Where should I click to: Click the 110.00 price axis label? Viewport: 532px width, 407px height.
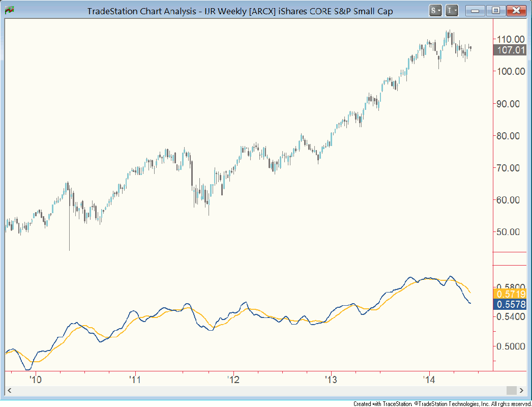tap(511, 39)
